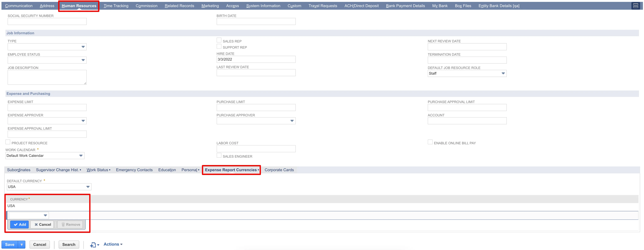
Task: Click the Hire Date field
Action: 256,59
